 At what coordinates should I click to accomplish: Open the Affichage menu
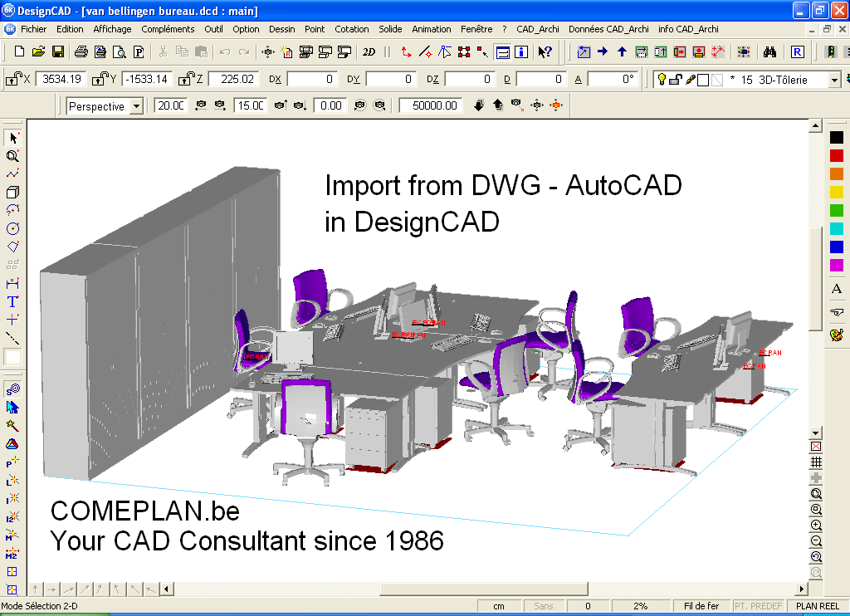tap(112, 29)
